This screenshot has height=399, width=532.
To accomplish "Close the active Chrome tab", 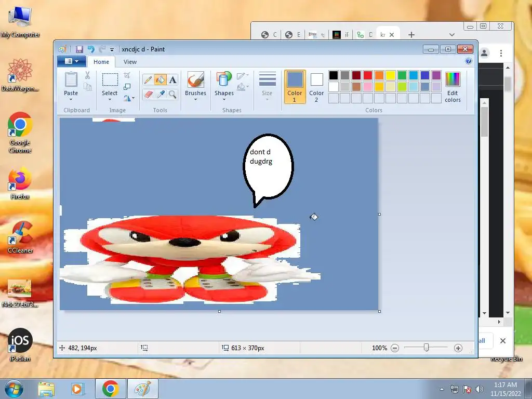I will (392, 35).
